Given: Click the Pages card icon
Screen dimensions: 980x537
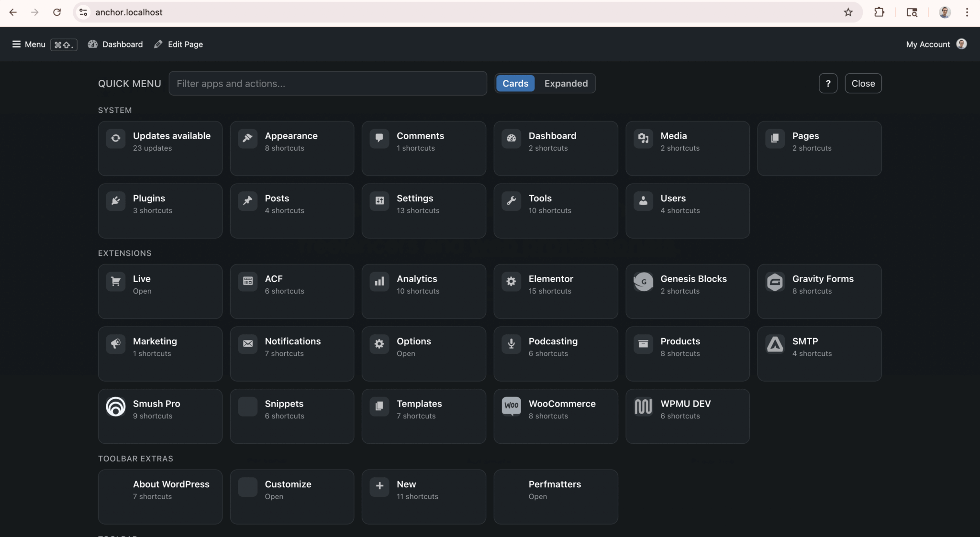Looking at the screenshot, I should [x=775, y=138].
